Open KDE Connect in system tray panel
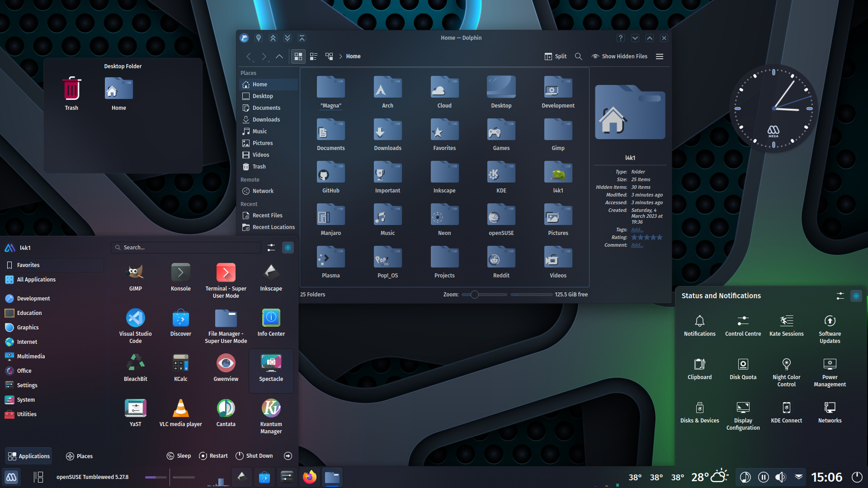The width and height of the screenshot is (868, 488). coord(787,412)
